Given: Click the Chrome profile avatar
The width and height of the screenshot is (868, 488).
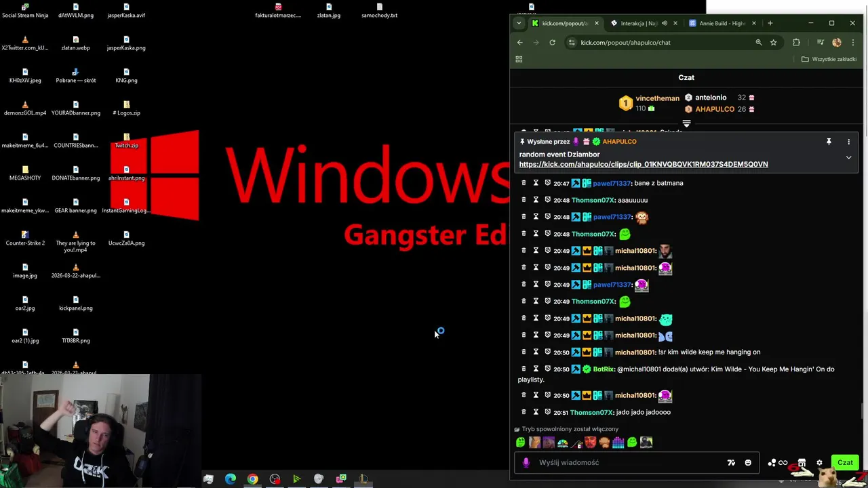Looking at the screenshot, I should click(837, 42).
